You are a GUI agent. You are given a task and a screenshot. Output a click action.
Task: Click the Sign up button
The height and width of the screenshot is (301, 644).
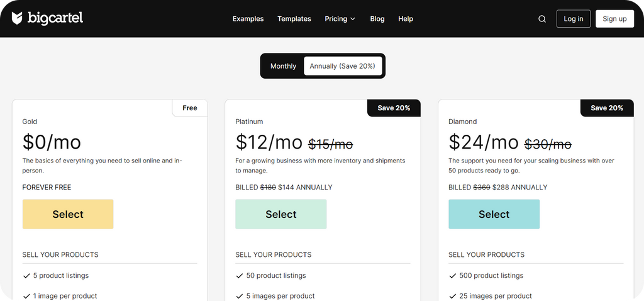[x=614, y=19]
